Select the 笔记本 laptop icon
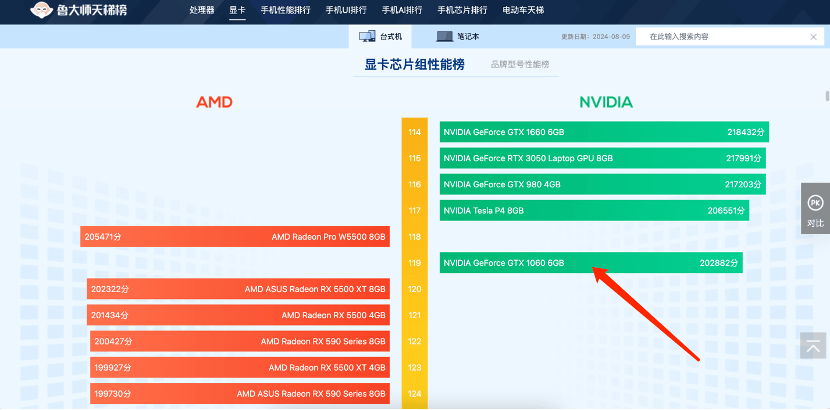The width and height of the screenshot is (830, 410). (444, 36)
